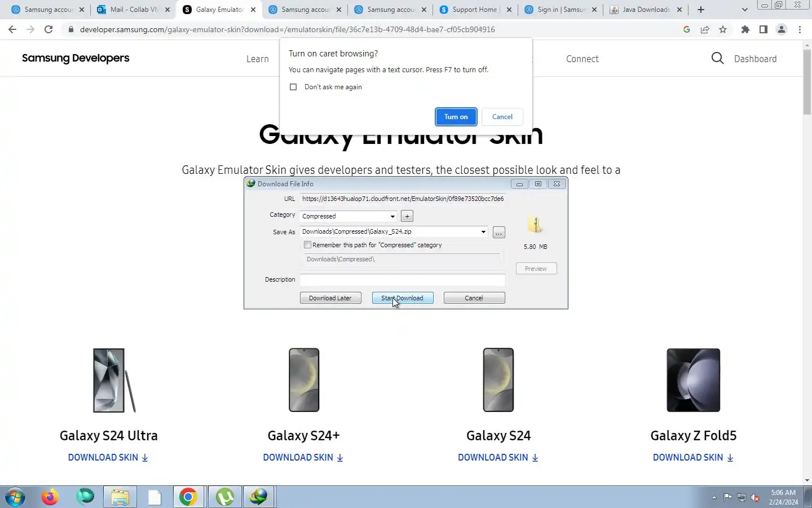Switch to Mail - Collab tab

point(134,10)
